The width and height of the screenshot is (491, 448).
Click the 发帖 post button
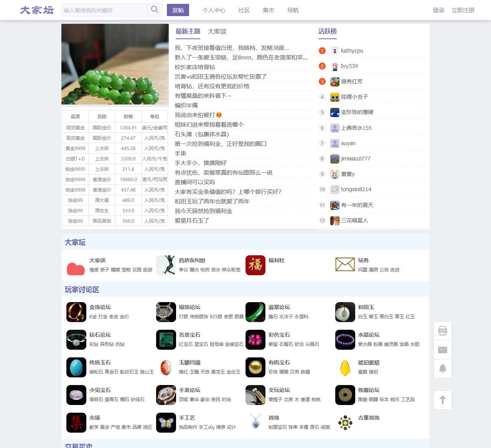(x=178, y=10)
